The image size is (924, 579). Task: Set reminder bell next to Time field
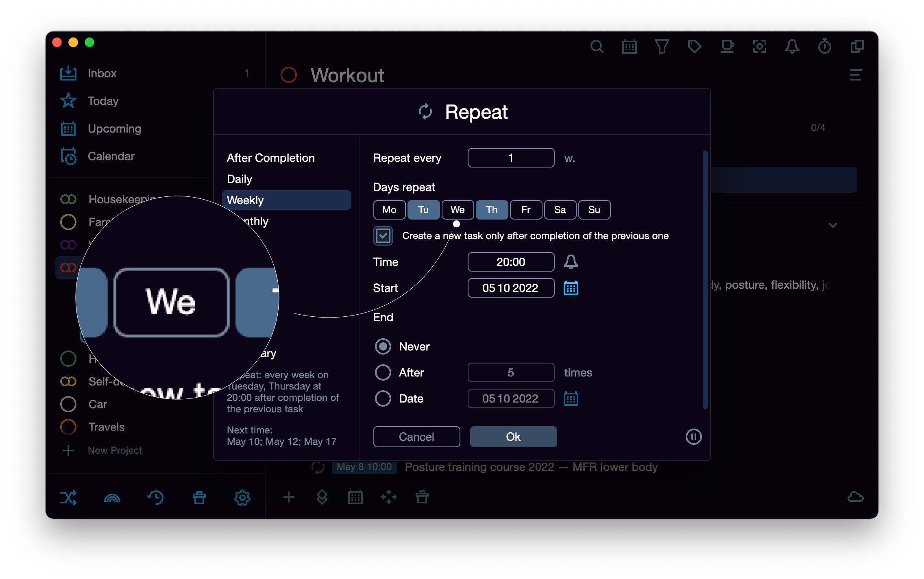pyautogui.click(x=571, y=262)
